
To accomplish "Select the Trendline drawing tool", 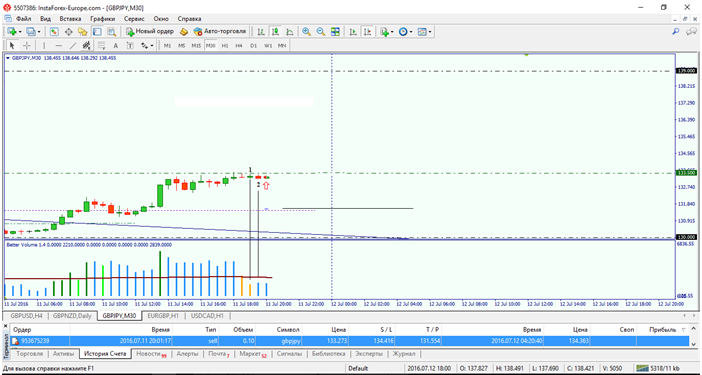I will (73, 45).
